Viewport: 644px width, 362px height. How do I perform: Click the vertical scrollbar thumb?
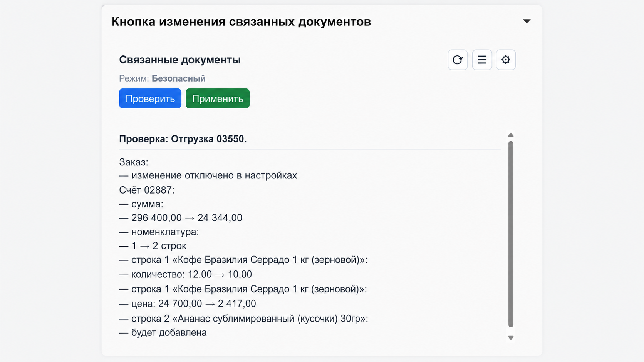[x=511, y=234]
